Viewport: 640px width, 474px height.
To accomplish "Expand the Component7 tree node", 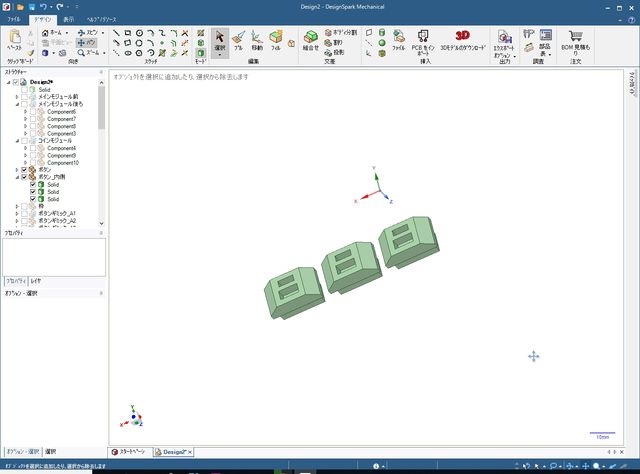I will 25,119.
